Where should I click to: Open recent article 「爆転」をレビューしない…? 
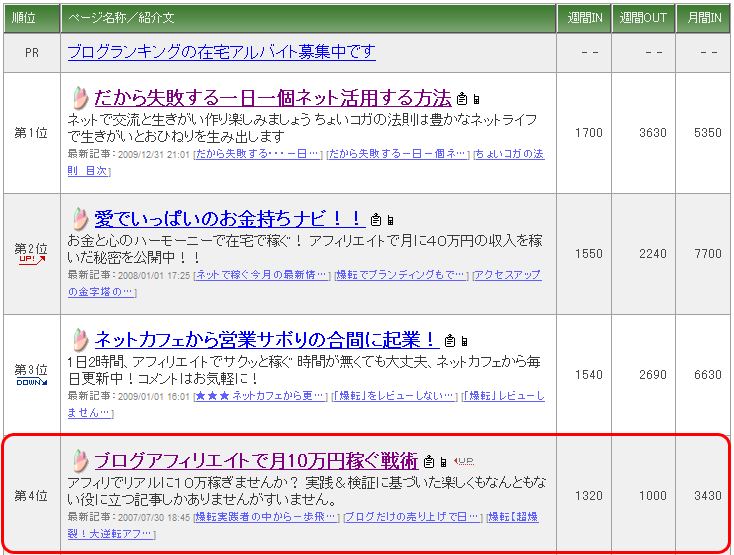(394, 396)
